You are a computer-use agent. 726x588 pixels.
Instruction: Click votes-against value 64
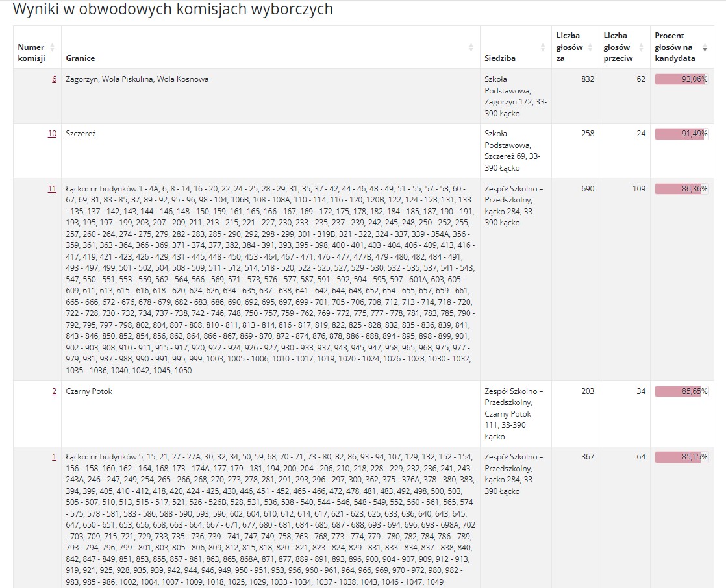pyautogui.click(x=641, y=457)
